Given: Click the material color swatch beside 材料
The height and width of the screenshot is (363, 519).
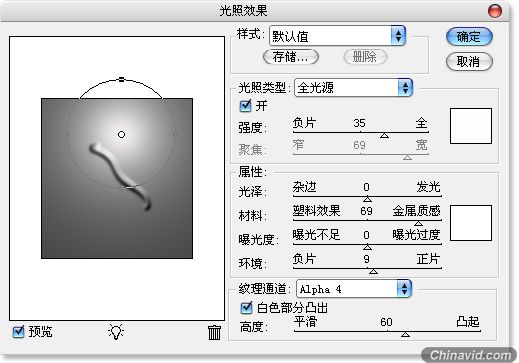Looking at the screenshot, I should (x=471, y=223).
